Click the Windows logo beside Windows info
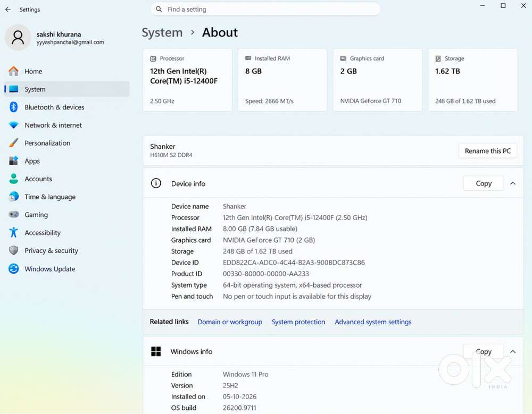The image size is (532, 414). tap(156, 351)
